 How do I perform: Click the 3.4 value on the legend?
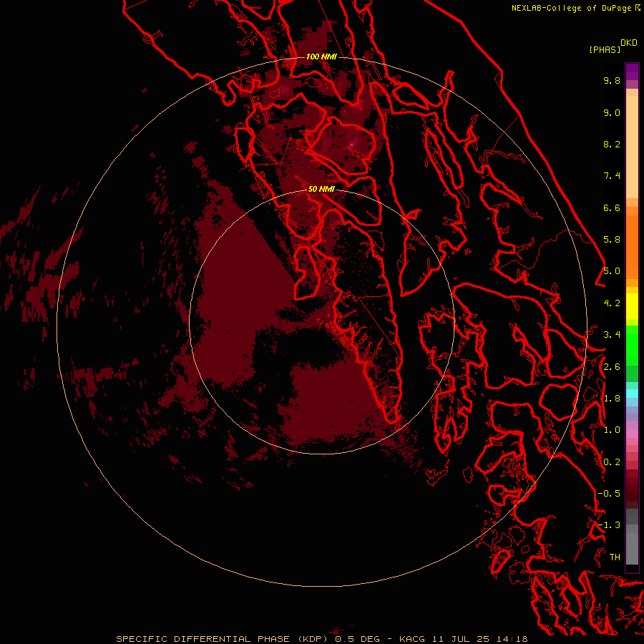612,335
